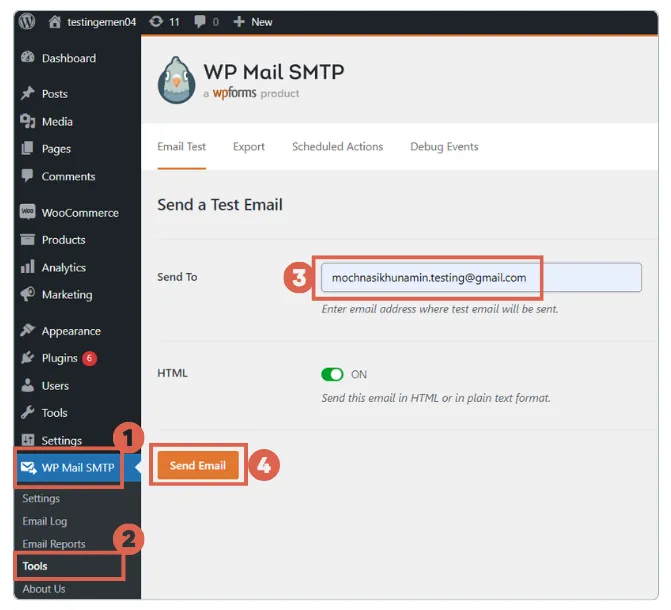
Task: Click the updates refresh icon
Action: [x=156, y=21]
